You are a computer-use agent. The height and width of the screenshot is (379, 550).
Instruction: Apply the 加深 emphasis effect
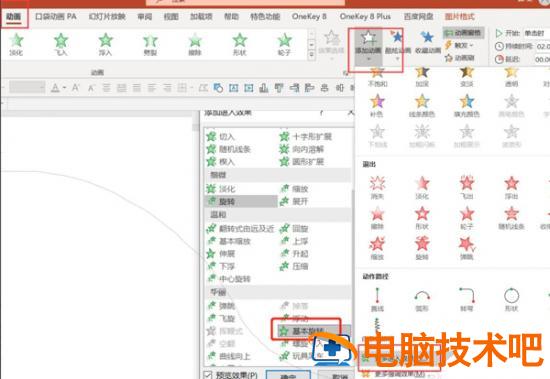[x=422, y=77]
